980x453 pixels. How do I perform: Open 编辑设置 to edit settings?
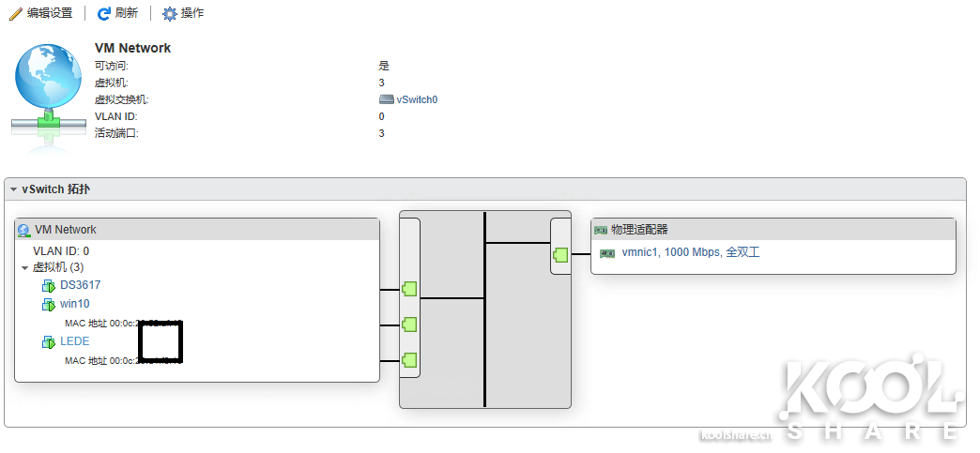[49, 14]
